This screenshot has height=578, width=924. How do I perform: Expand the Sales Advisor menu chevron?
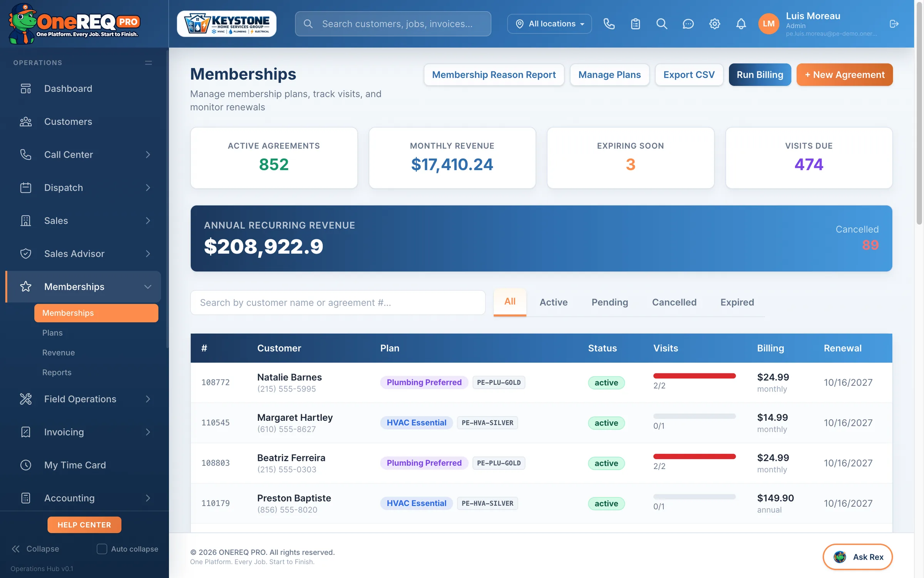click(148, 254)
